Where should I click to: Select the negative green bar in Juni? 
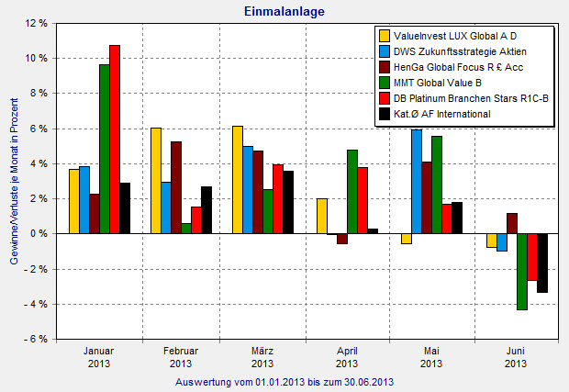tap(522, 272)
